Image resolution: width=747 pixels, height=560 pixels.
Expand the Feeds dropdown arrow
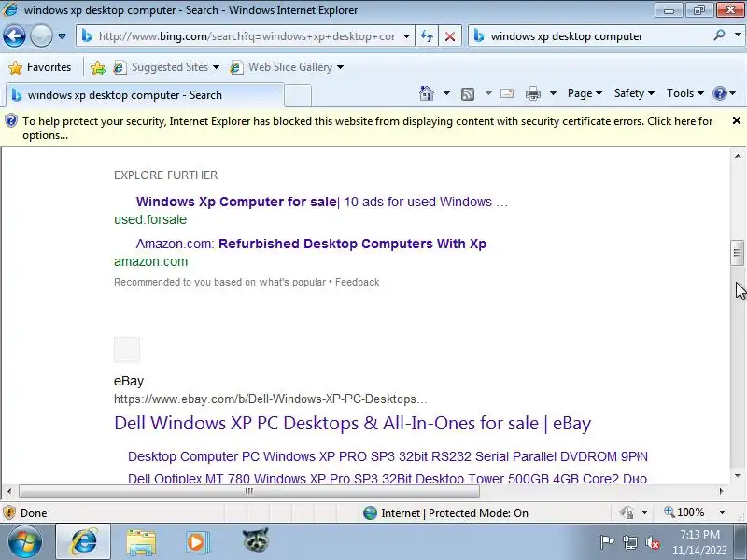click(x=488, y=93)
